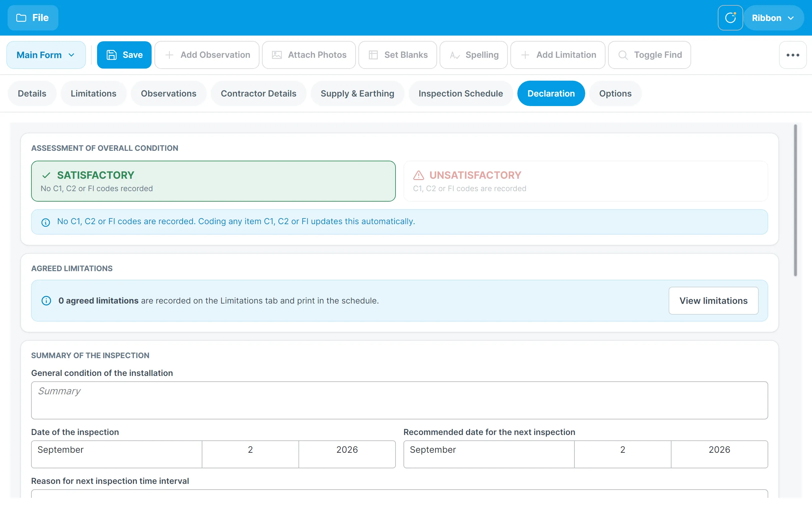Screen dimensions: 812x508
Task: Go to Contractor Details tab
Action: coord(259,93)
